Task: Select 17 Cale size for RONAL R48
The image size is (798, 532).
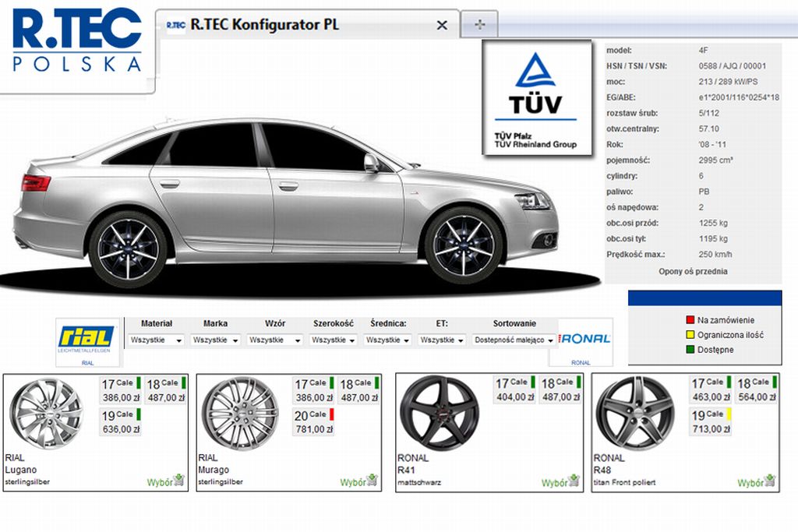Action: coord(711,389)
